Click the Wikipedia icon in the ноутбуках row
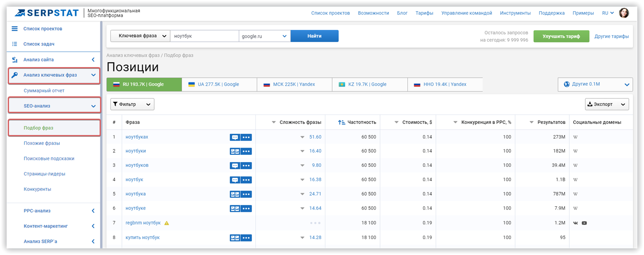 (x=575, y=137)
